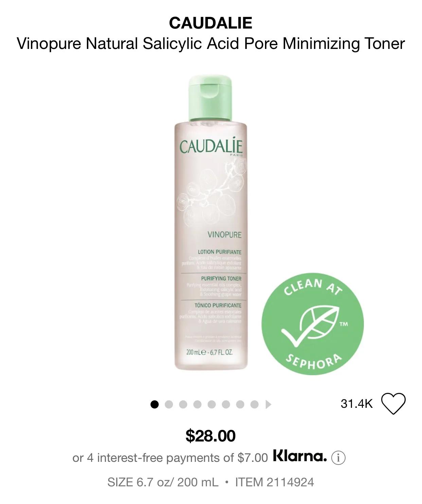Select the interest-free payments text
The image size is (422, 504).
pos(170,458)
